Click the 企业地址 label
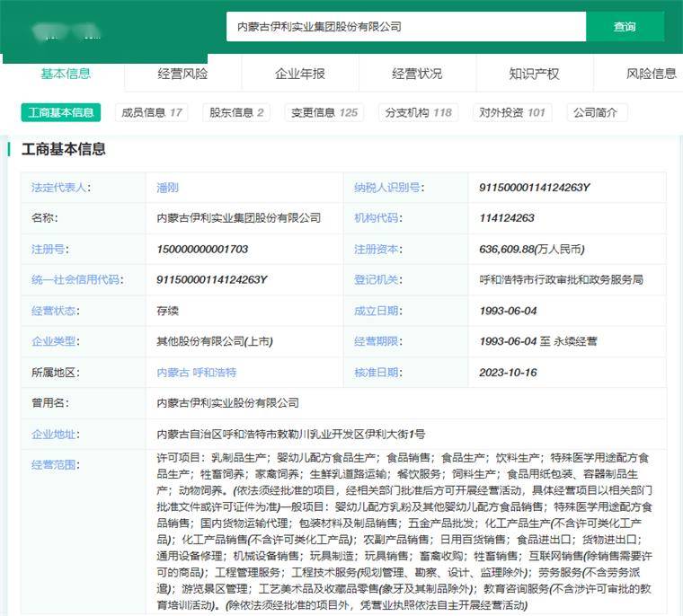This screenshot has height=616, width=683. coord(56,435)
